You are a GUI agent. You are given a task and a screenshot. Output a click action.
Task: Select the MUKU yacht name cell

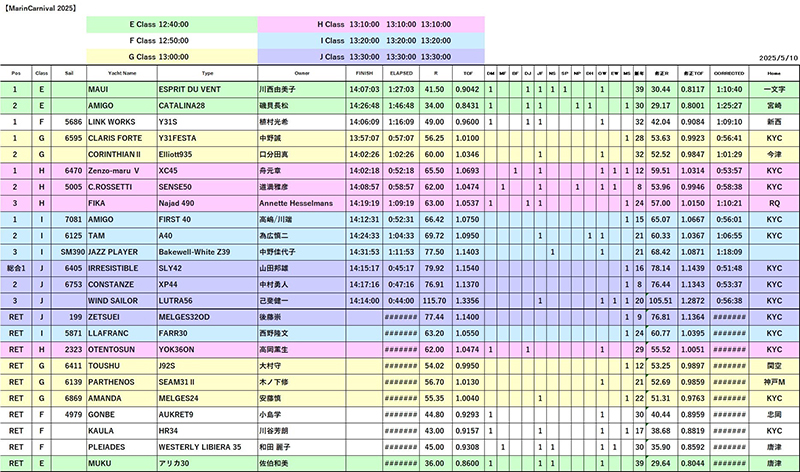(x=121, y=463)
